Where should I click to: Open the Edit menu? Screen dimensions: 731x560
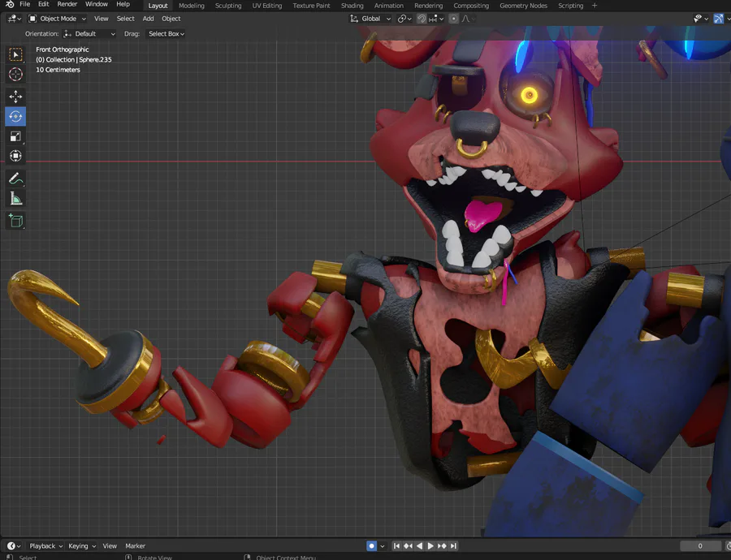43,4
